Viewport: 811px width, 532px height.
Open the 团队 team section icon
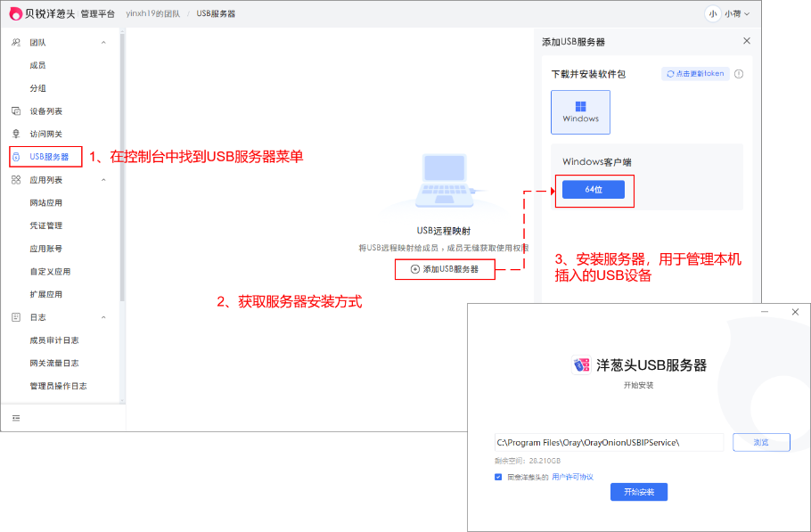click(13, 42)
